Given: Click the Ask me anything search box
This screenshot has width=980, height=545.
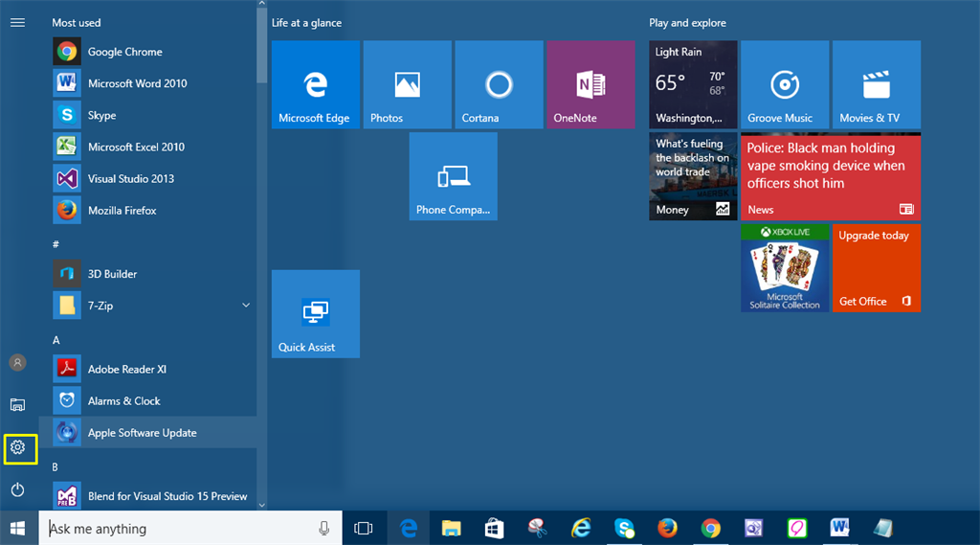Looking at the screenshot, I should 177,529.
